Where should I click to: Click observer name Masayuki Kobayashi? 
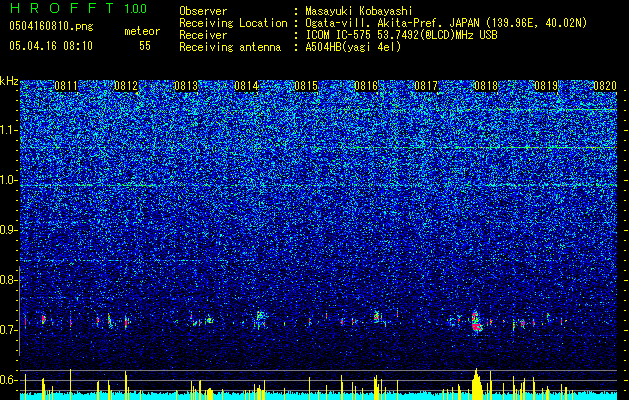point(359,11)
